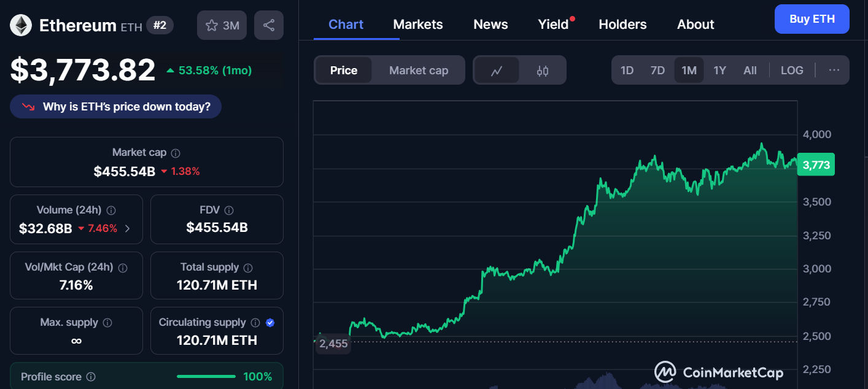Enable logarithmic scale with LOG
The width and height of the screenshot is (868, 389).
pos(792,70)
